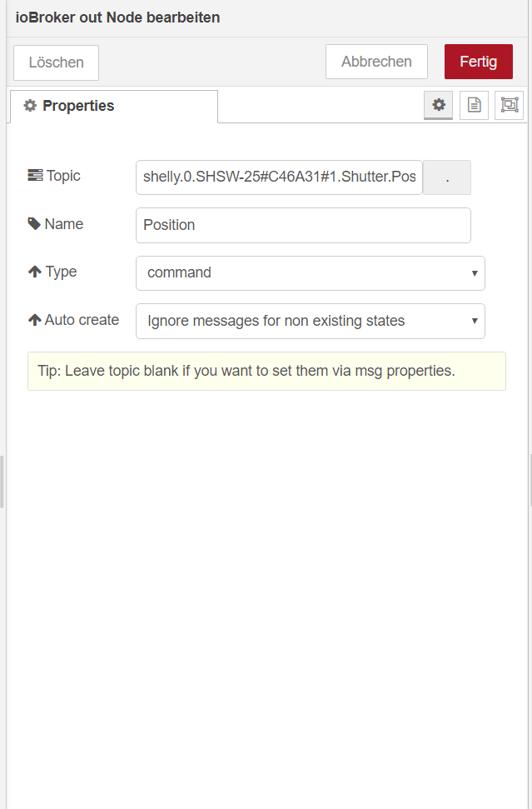Select the Properties tab
532x809 pixels.
[x=114, y=107]
